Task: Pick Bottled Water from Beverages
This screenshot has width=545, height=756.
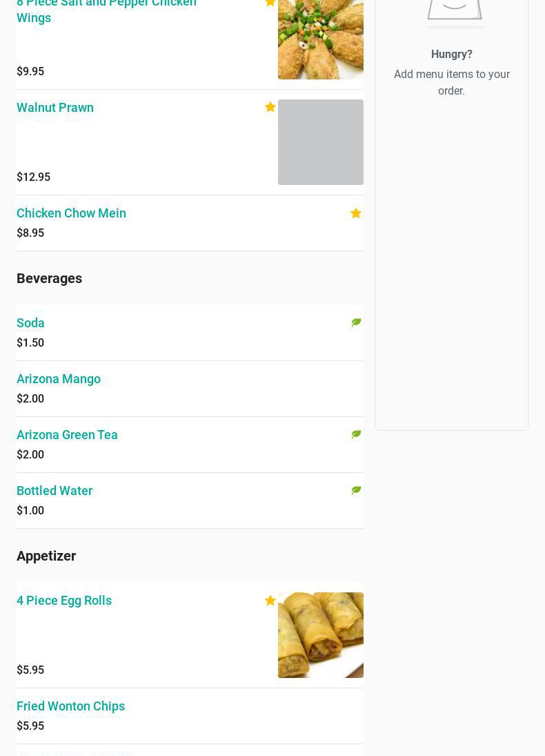Action: click(54, 491)
